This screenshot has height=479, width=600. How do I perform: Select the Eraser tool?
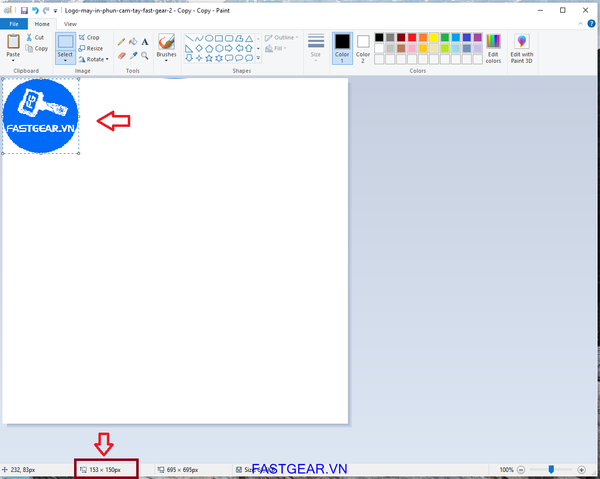[121, 56]
